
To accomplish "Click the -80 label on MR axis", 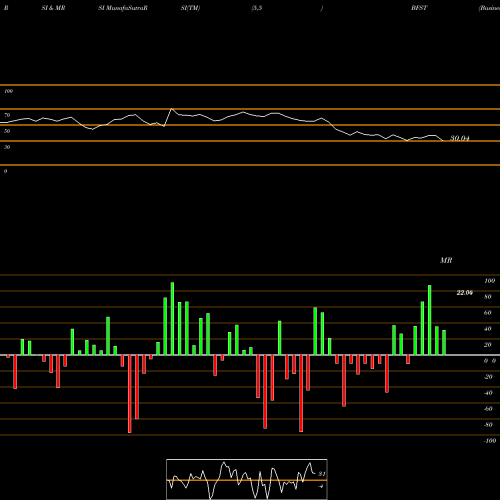I will (488, 425).
